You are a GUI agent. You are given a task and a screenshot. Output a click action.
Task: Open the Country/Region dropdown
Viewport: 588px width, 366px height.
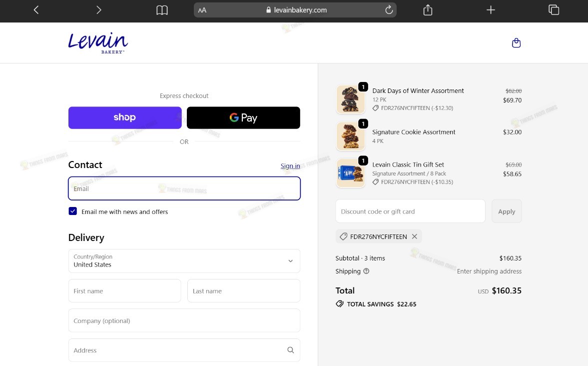pos(184,261)
